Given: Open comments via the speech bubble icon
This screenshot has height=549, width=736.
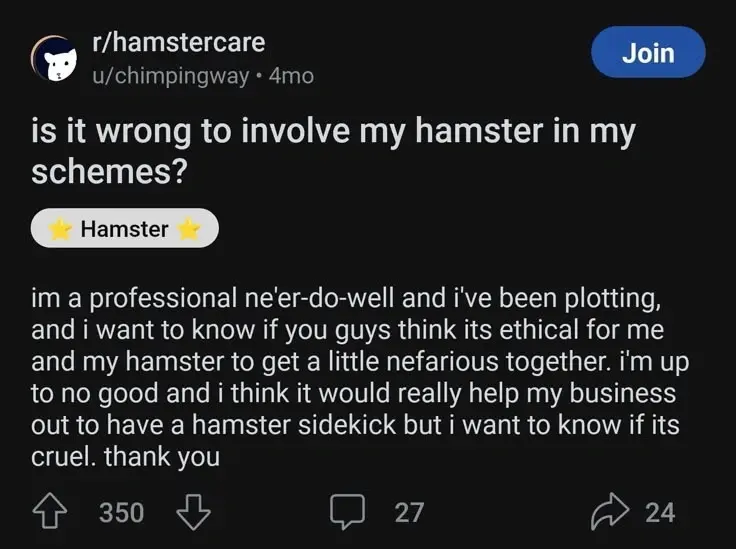Looking at the screenshot, I should [347, 512].
